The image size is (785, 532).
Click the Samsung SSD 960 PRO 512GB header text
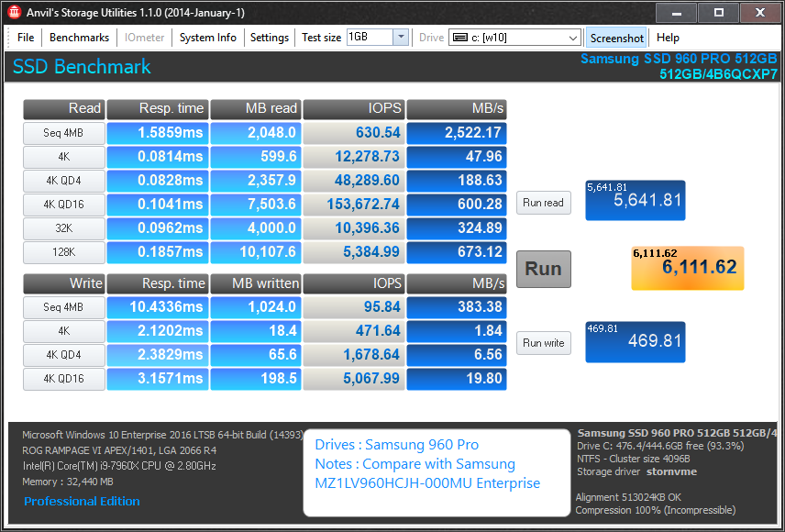pos(679,59)
